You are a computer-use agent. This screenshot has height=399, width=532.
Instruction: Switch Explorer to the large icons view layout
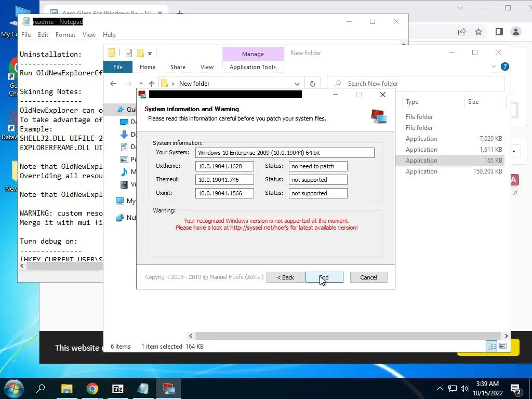(503, 345)
